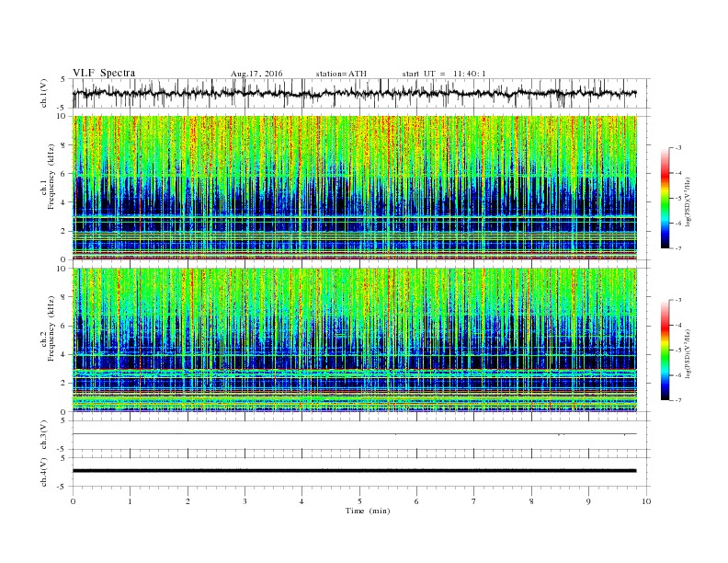Click the "1" tick on Time axis
This screenshot has width=728, height=563.
click(x=130, y=501)
